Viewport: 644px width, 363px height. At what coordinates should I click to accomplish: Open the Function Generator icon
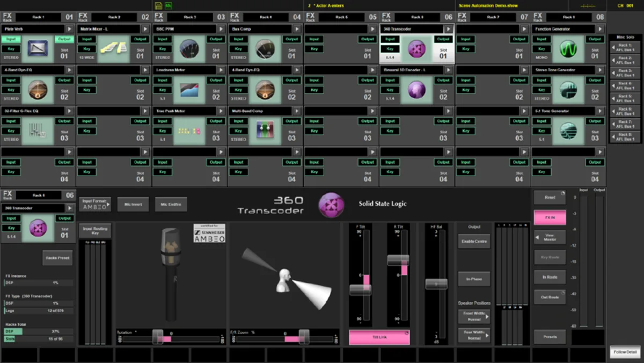click(568, 49)
